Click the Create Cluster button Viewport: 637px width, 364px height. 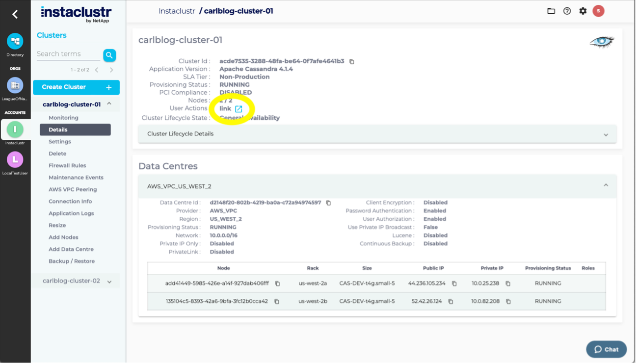pyautogui.click(x=76, y=87)
